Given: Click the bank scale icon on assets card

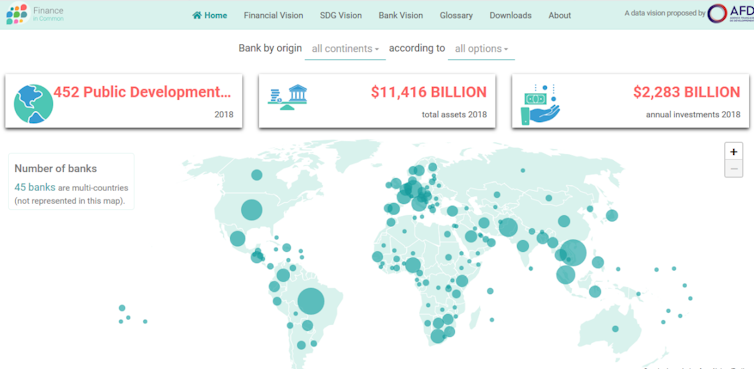Looking at the screenshot, I should pyautogui.click(x=288, y=97).
